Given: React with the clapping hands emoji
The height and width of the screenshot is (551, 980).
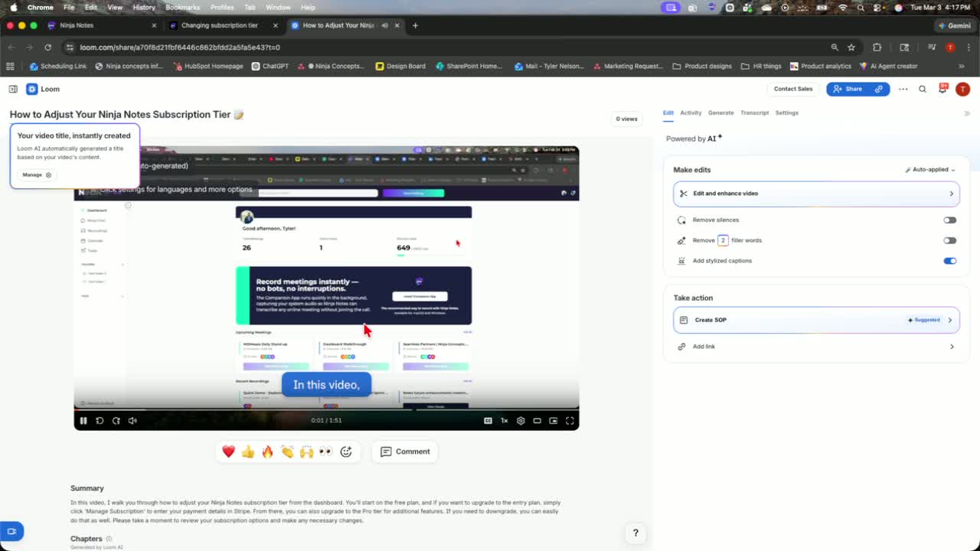Looking at the screenshot, I should (287, 452).
